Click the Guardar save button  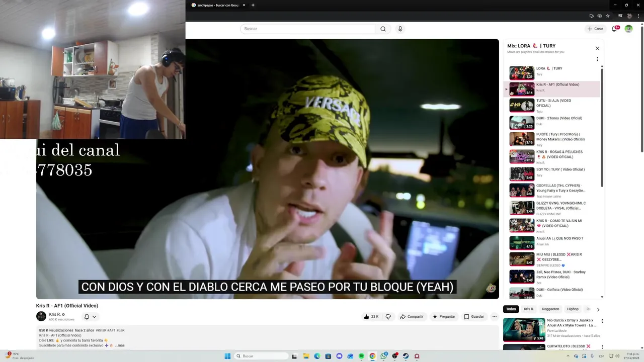[474, 317]
